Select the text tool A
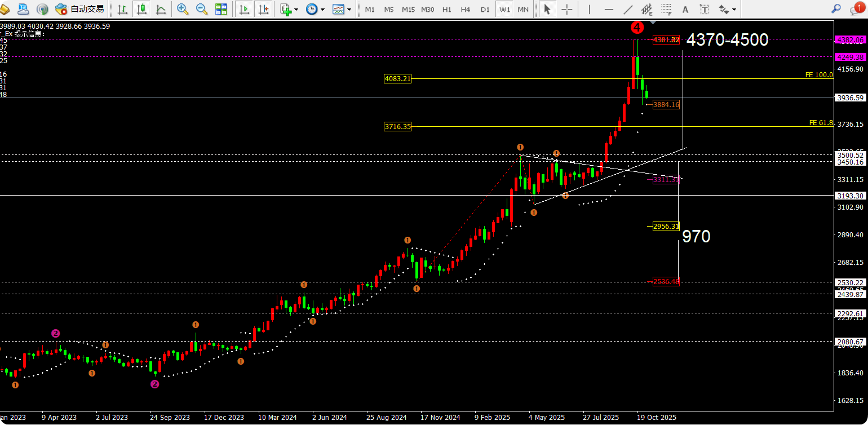Viewport: 868px width, 425px height. pyautogui.click(x=685, y=9)
